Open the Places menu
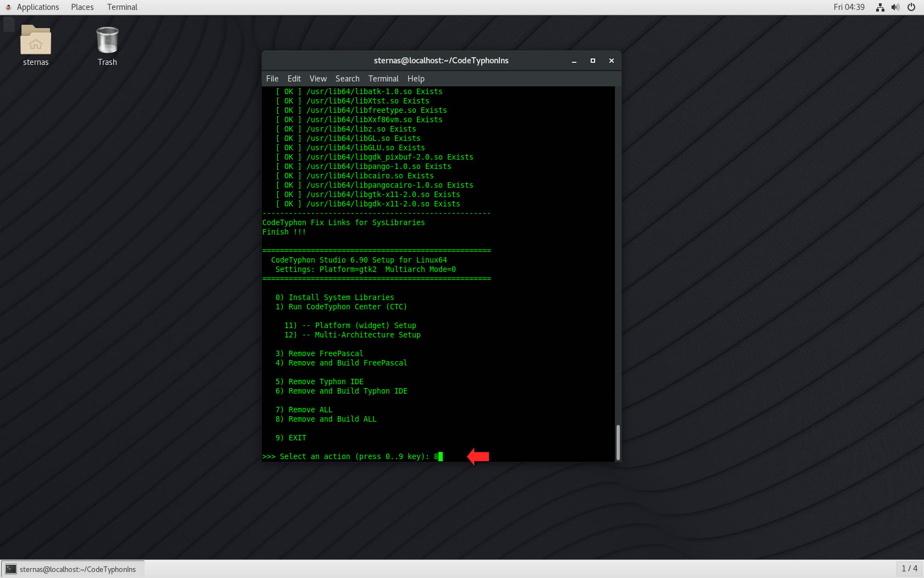924x578 pixels. tap(82, 7)
